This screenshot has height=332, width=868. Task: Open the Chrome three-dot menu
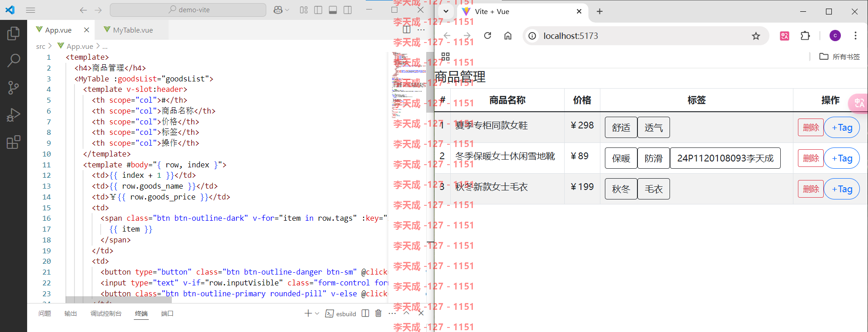(855, 36)
